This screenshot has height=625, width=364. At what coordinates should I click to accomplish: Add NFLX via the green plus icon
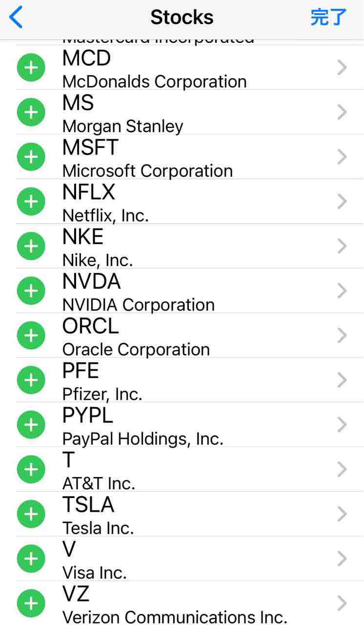31,202
